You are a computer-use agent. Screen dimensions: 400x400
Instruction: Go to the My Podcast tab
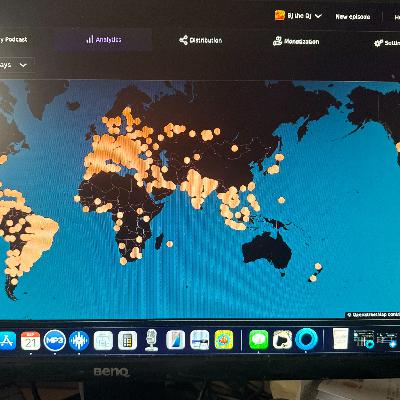point(13,39)
